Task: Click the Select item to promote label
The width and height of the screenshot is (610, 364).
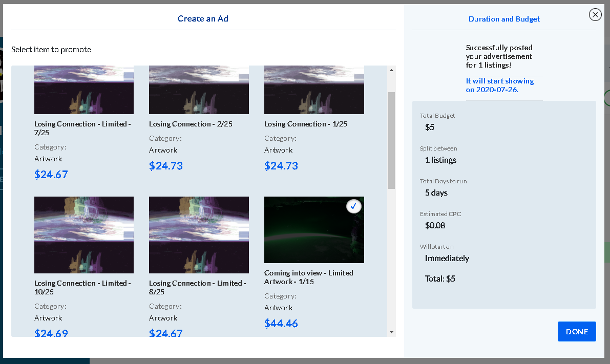Action: pyautogui.click(x=51, y=49)
